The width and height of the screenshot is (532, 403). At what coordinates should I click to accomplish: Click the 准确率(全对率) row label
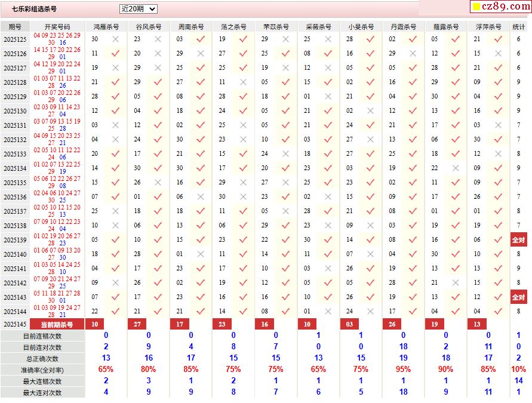point(42,370)
